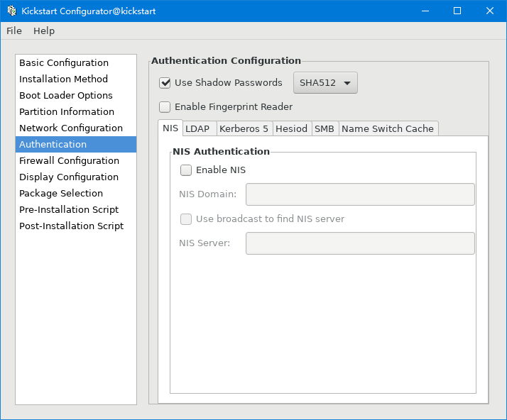Click the NIS Server input field
This screenshot has height=420, width=507.
pyautogui.click(x=360, y=243)
